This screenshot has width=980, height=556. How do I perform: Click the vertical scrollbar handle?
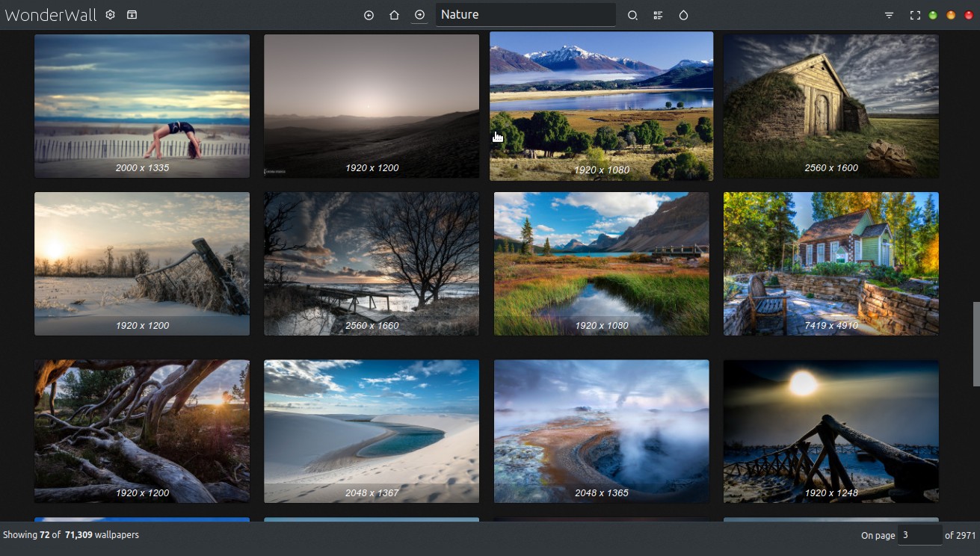pos(975,343)
